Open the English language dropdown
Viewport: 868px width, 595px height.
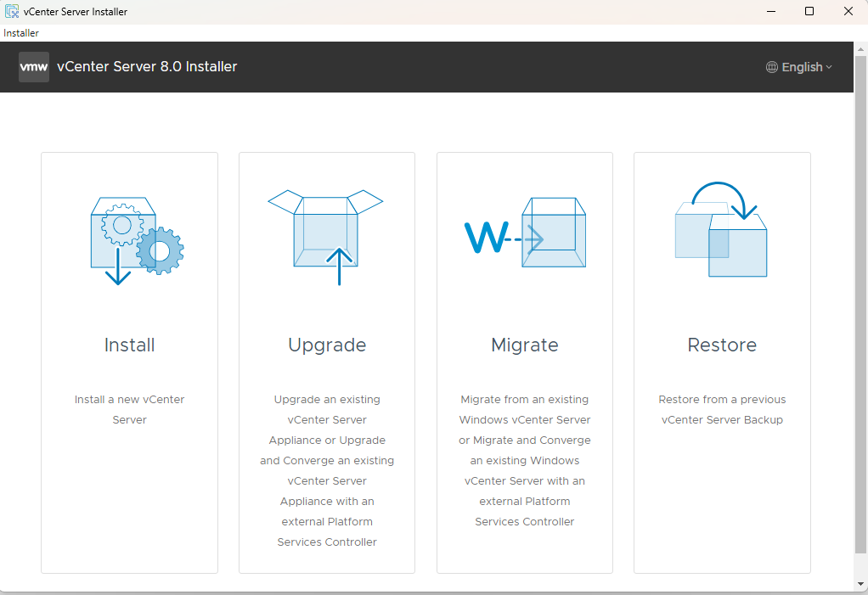click(x=799, y=67)
